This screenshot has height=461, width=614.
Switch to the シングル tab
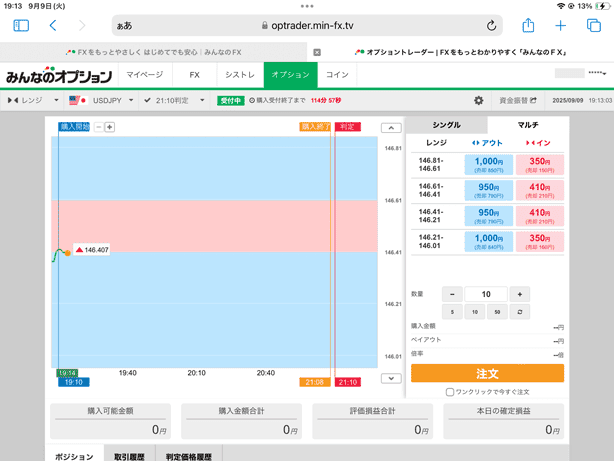tap(447, 125)
